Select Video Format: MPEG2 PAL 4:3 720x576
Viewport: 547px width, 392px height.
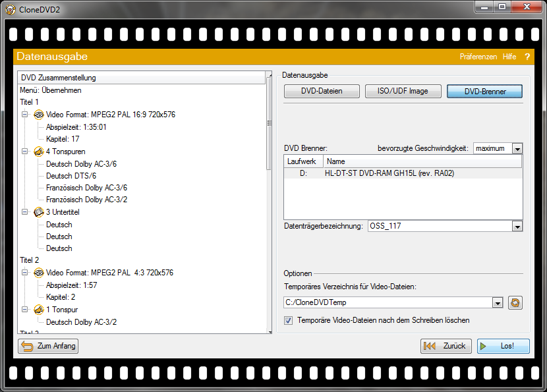(109, 273)
